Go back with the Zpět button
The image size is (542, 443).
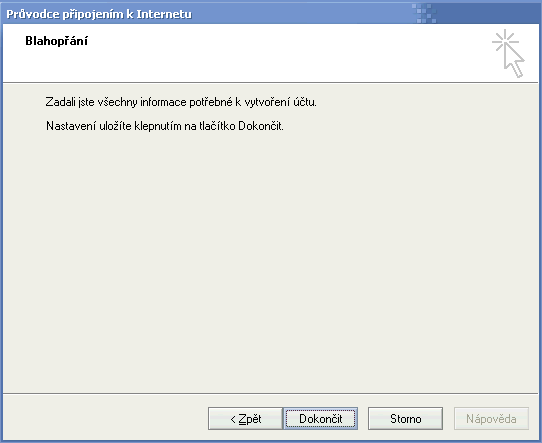pos(245,418)
